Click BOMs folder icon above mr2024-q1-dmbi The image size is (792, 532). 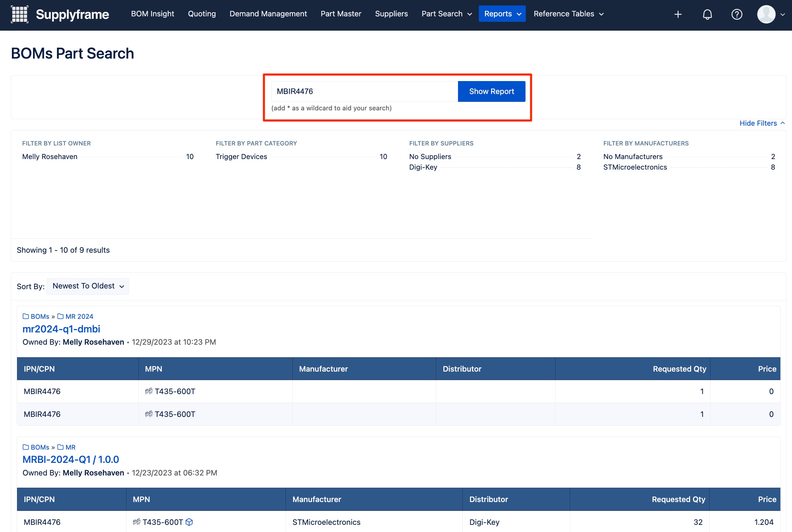coord(26,316)
